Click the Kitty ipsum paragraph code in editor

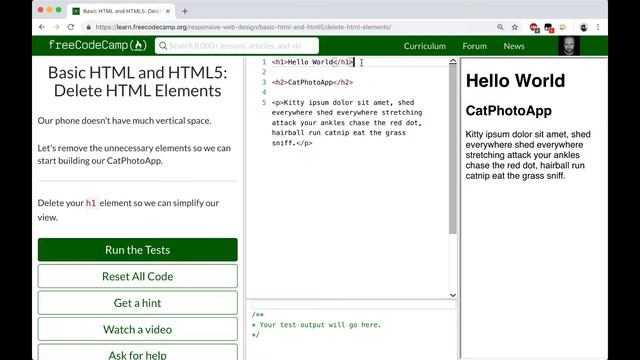[x=347, y=123]
